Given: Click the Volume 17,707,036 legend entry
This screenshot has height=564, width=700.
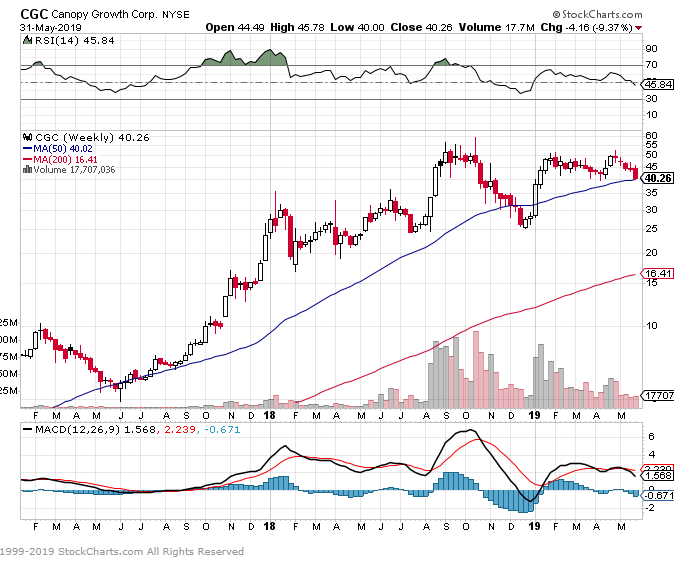Looking at the screenshot, I should pyautogui.click(x=74, y=170).
